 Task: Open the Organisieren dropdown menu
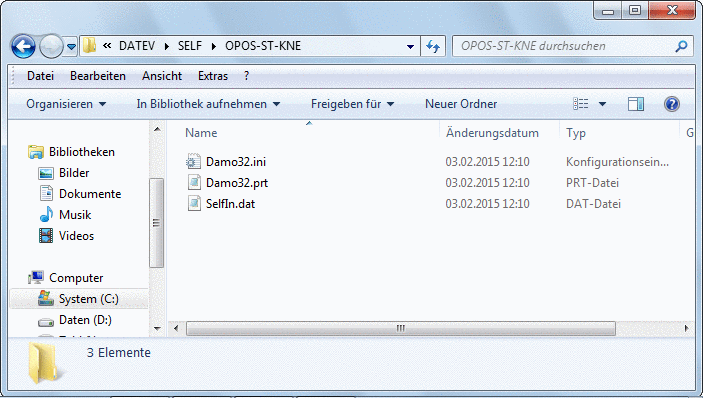coord(66,104)
